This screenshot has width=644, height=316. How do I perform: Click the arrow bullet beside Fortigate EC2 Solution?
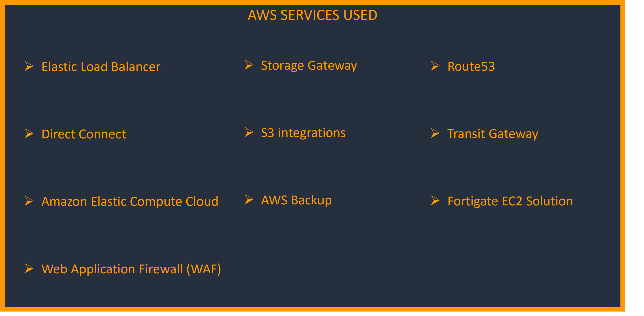point(435,200)
